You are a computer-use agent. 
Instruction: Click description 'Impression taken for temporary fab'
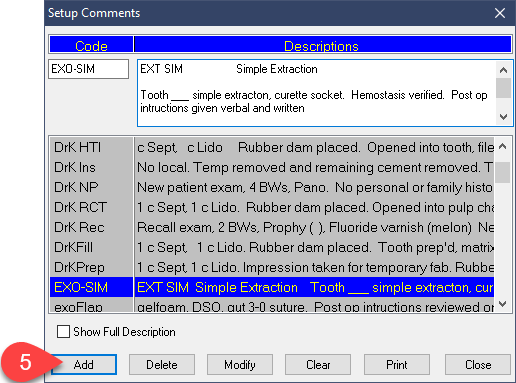pyautogui.click(x=314, y=267)
